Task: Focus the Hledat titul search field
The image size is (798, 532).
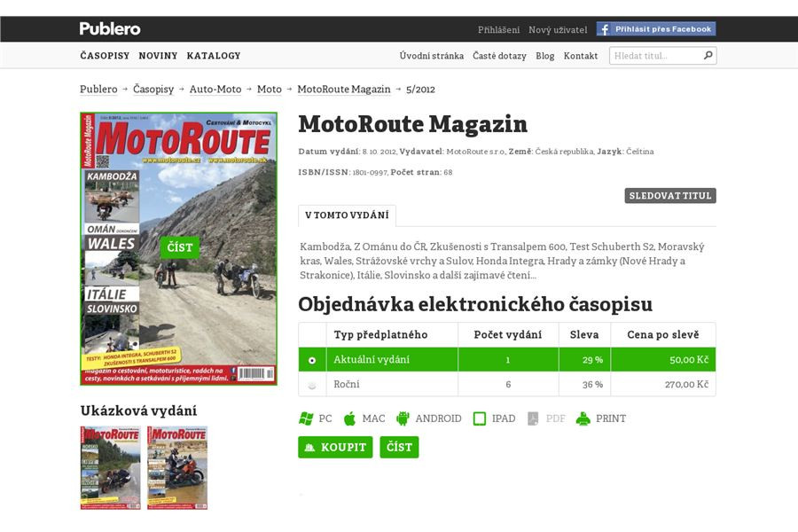Action: [654, 56]
